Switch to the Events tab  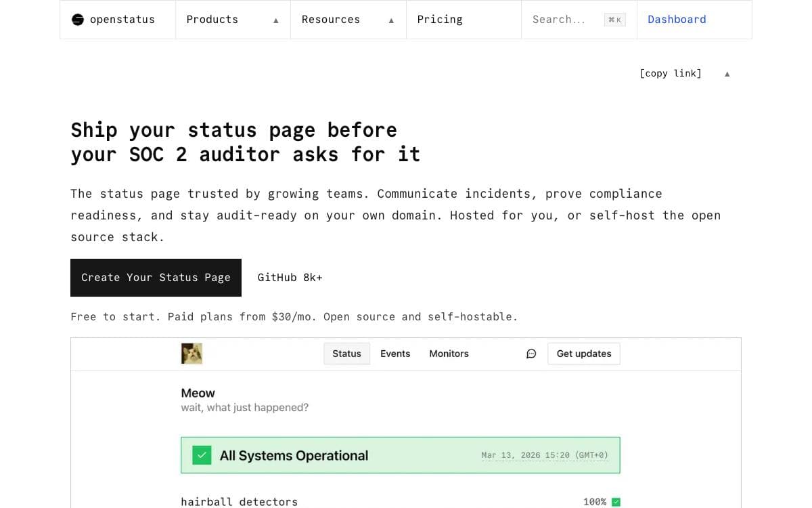pos(395,354)
